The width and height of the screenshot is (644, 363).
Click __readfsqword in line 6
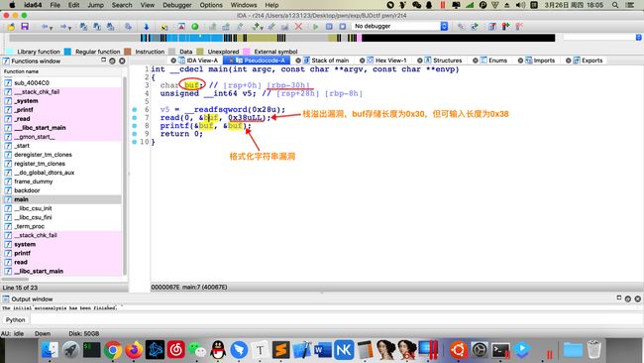tap(216, 109)
